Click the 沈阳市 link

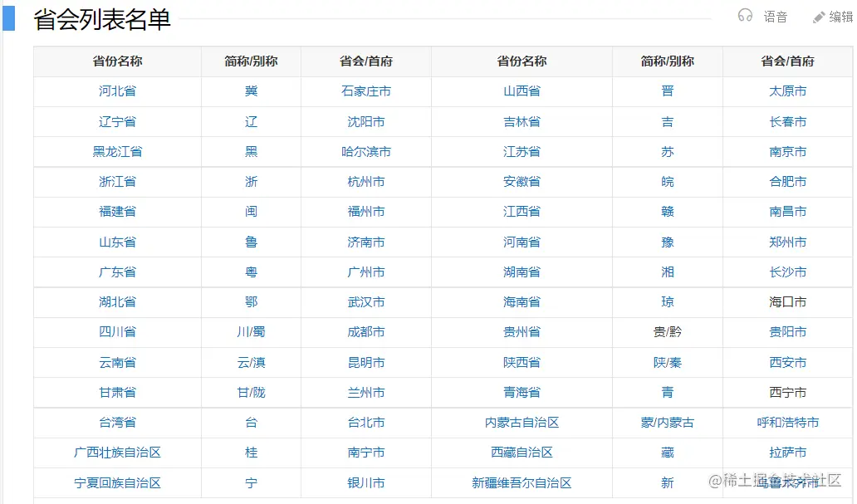366,122
